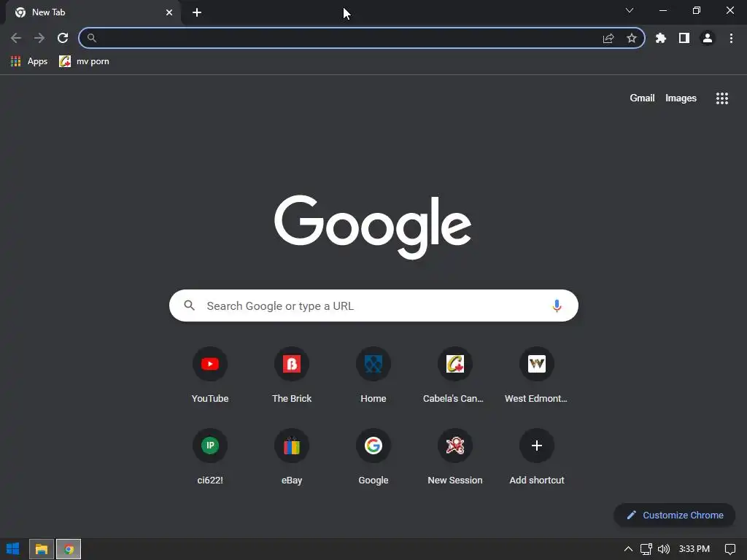Image resolution: width=747 pixels, height=560 pixels.
Task: Click the browser back arrow
Action: 16,38
